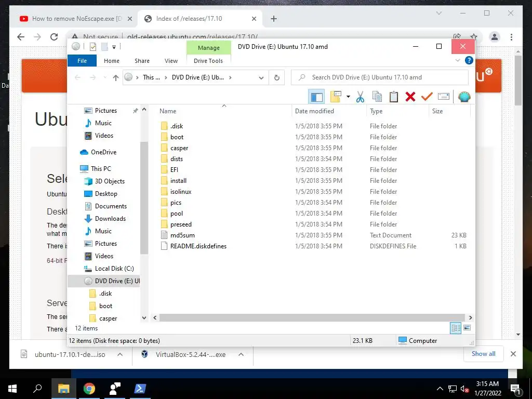The image size is (532, 399).
Task: Click the orange checkmark Properties icon
Action: coord(427,97)
